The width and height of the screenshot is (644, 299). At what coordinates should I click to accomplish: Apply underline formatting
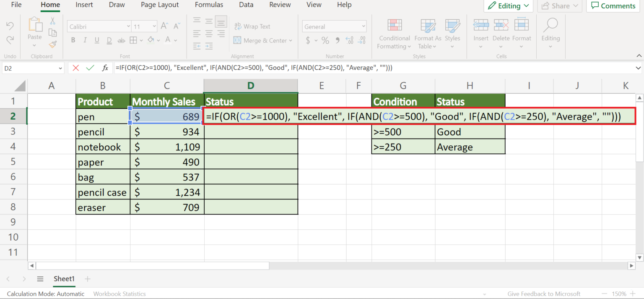[96, 40]
